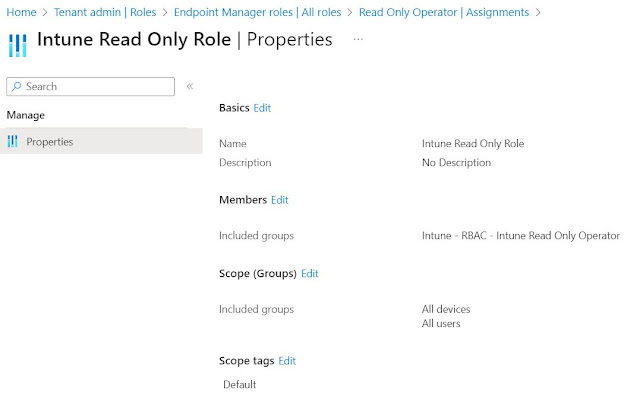Edit the Scope tags section
The width and height of the screenshot is (640, 412).
coord(287,361)
